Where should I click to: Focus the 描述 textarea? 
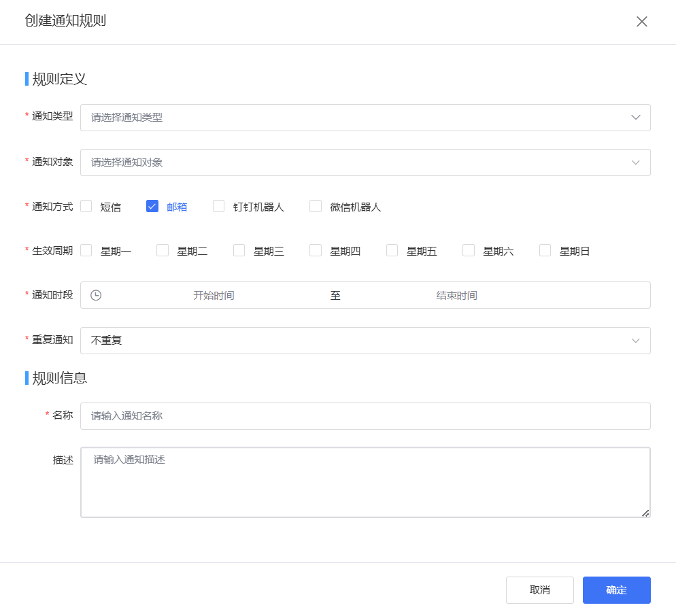tap(365, 482)
